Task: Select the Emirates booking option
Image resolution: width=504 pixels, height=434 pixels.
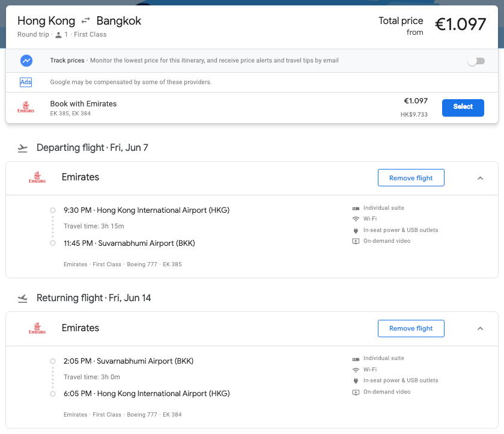Action: 463,108
